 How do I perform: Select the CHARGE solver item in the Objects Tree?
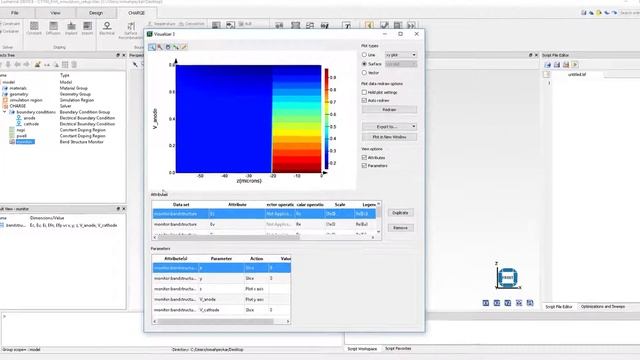click(x=18, y=106)
